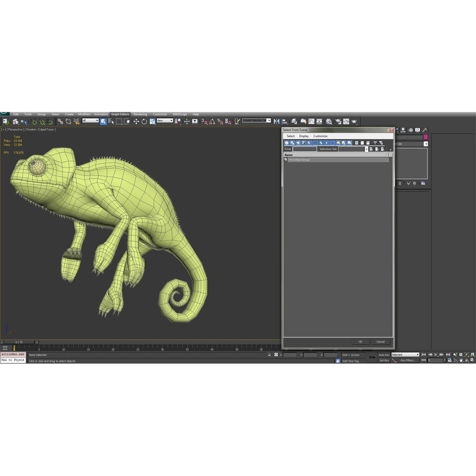The height and width of the screenshot is (476, 476).
Task: Click the Edit Named Selection Sets icon
Action: pyautogui.click(x=238, y=122)
